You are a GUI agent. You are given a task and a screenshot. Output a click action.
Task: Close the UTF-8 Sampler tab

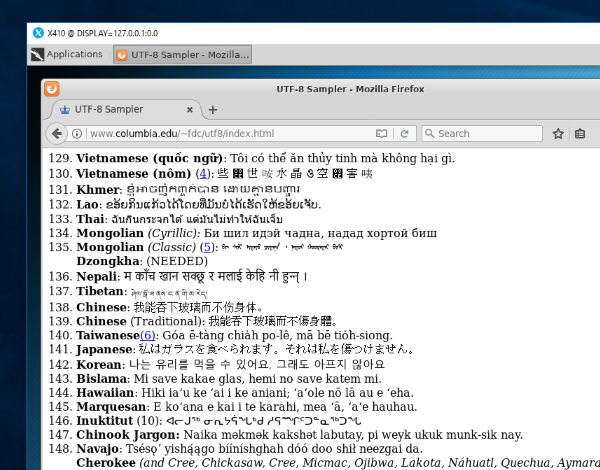(190, 109)
